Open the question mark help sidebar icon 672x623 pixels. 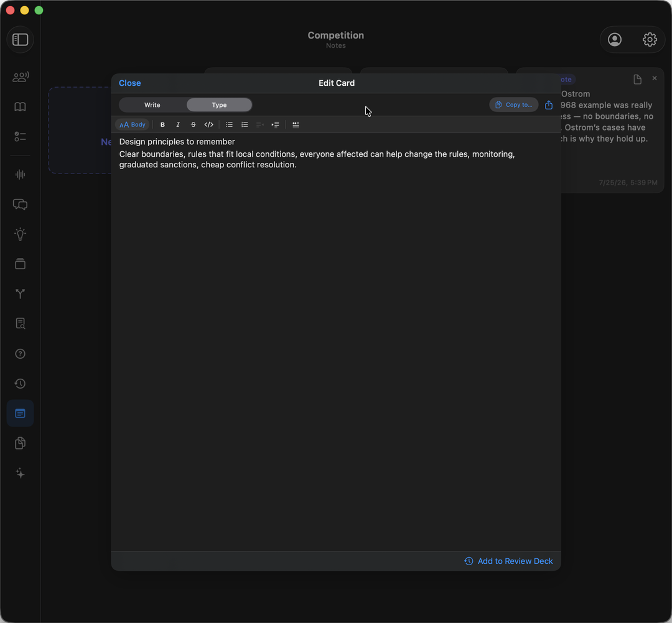coord(20,354)
